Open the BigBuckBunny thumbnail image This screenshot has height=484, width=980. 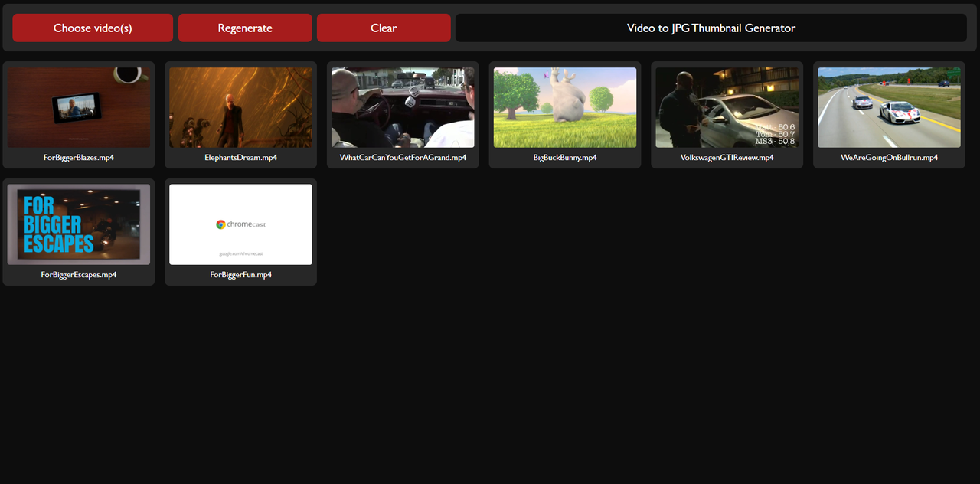(x=565, y=107)
